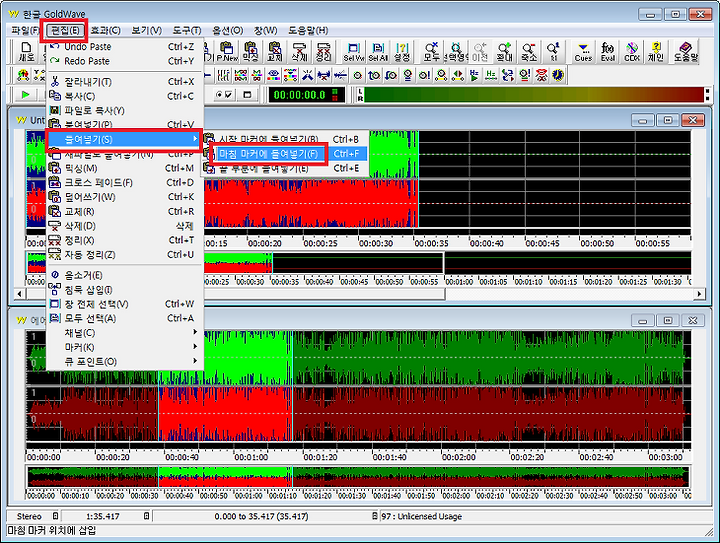Image resolution: width=720 pixels, height=543 pixels.
Task: Click the 0.000 to 35.417 selection status
Action: [x=261, y=516]
